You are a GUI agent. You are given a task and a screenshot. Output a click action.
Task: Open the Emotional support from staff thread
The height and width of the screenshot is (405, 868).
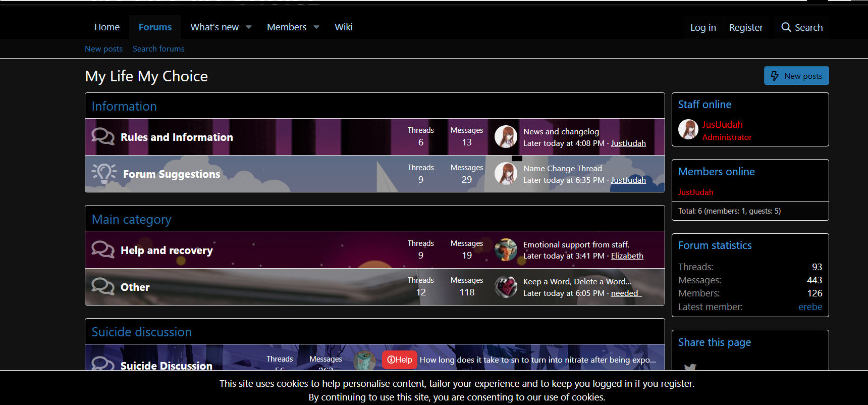click(576, 244)
